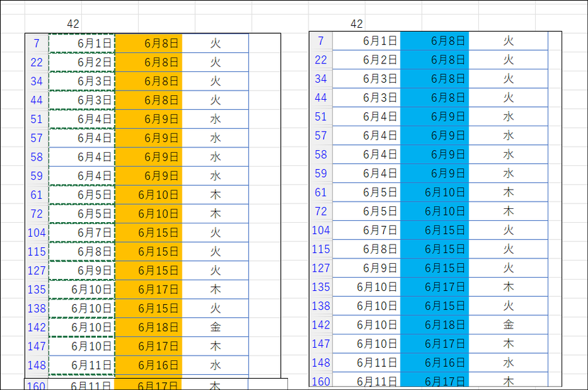Select 木 weekday in blue table row 135
588x390 pixels.
pos(509,287)
